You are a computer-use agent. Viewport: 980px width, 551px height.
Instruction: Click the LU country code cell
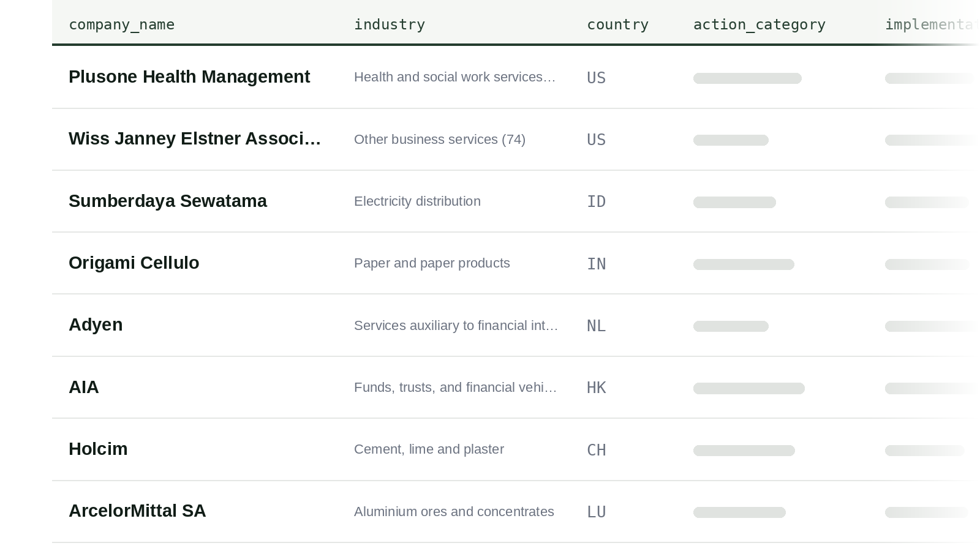[x=597, y=512]
